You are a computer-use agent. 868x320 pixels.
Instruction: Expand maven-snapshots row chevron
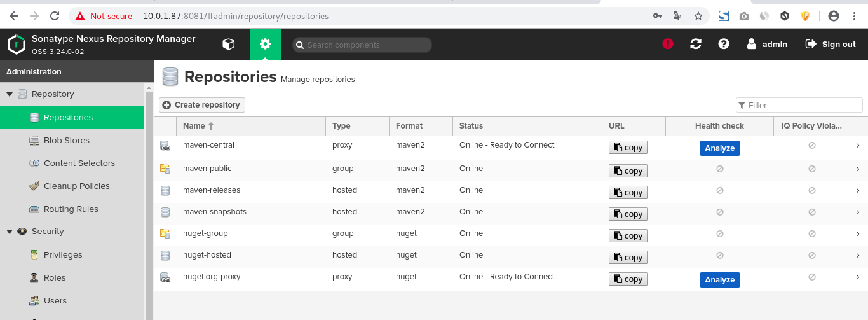[858, 212]
